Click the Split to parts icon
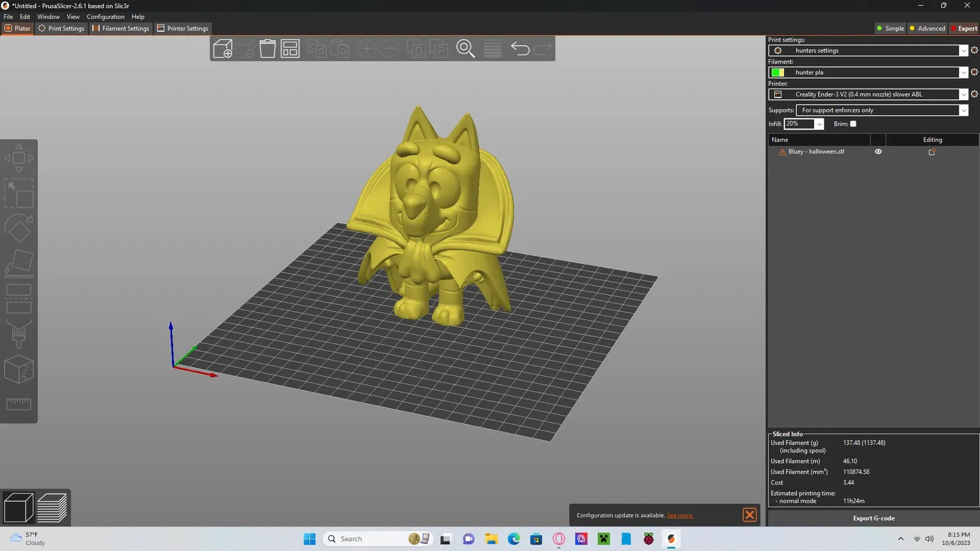Screen dimensions: 980x551 [439, 48]
